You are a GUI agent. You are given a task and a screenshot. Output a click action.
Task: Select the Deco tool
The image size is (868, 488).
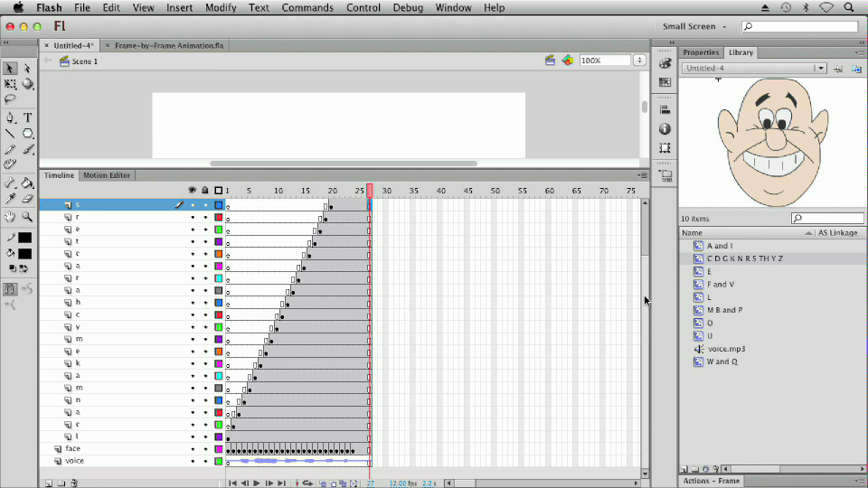pyautogui.click(x=9, y=164)
